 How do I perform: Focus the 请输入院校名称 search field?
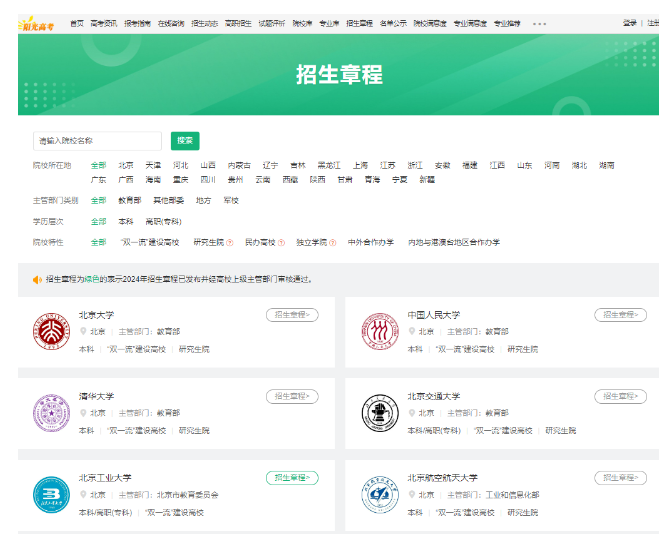tap(97, 141)
